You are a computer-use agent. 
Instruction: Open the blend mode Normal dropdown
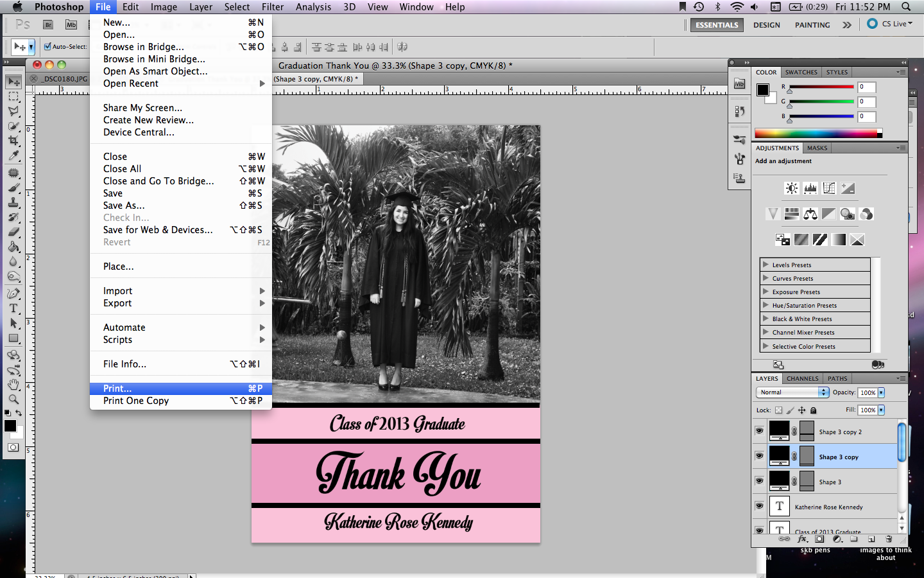point(792,392)
